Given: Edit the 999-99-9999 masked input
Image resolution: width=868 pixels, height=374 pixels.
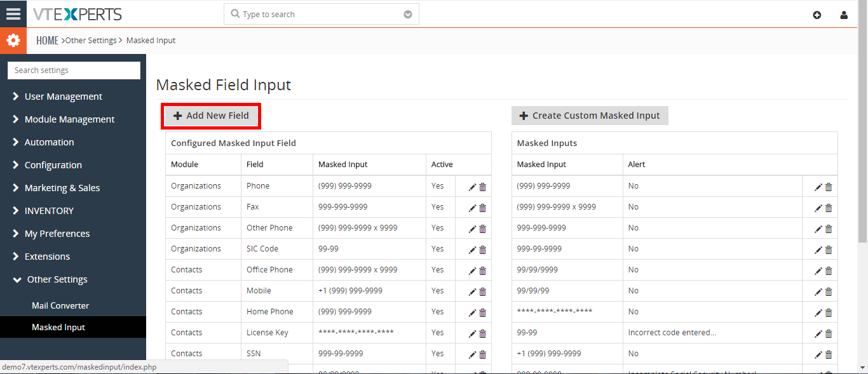Looking at the screenshot, I should (818, 250).
